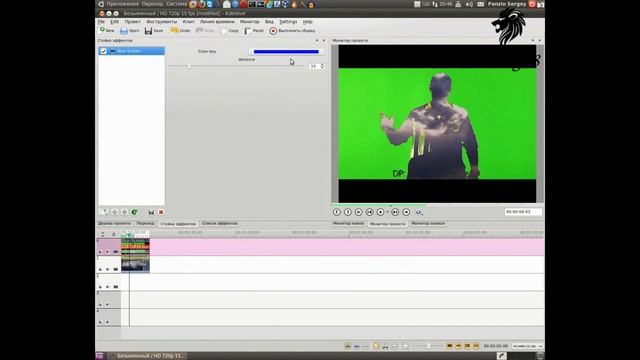Switch to the Монитор клипа tab

(x=348, y=223)
